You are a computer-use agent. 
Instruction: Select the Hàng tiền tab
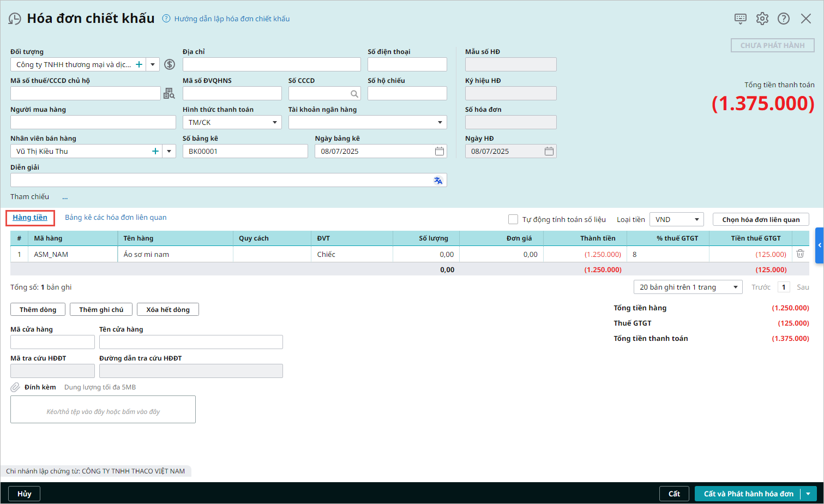[30, 217]
